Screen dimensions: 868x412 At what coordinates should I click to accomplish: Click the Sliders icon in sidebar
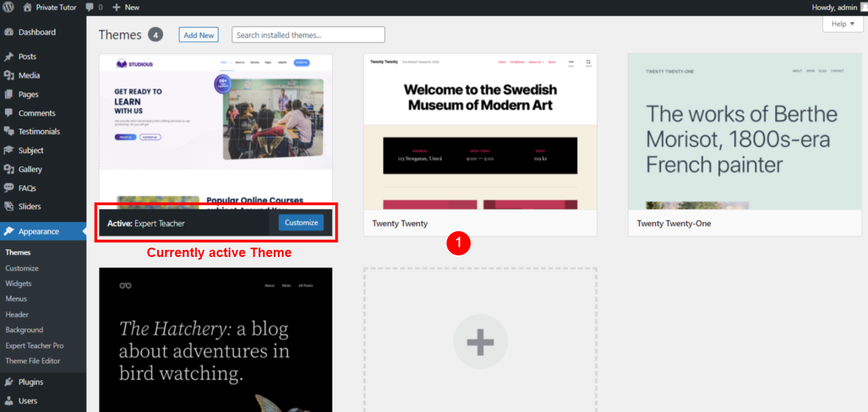click(9, 207)
